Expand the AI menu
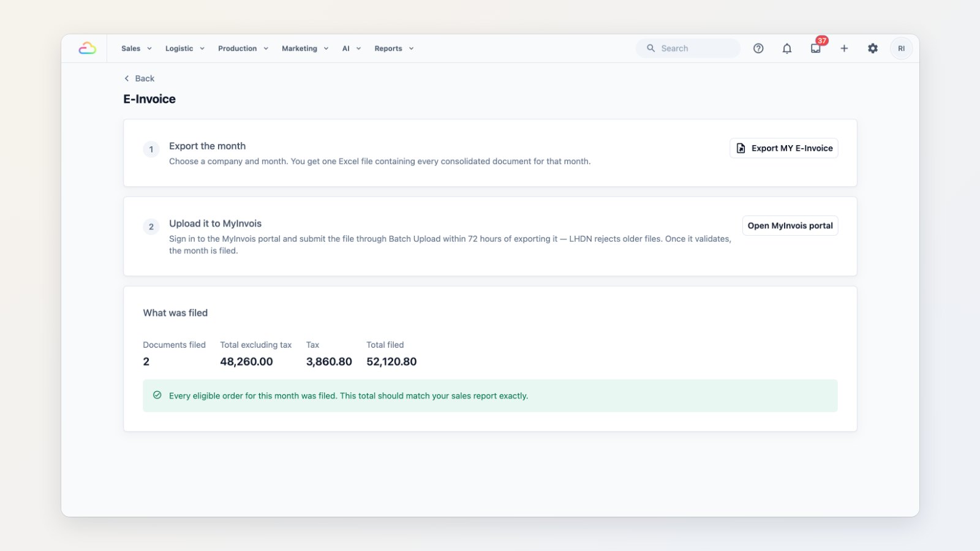980x551 pixels. (352, 48)
